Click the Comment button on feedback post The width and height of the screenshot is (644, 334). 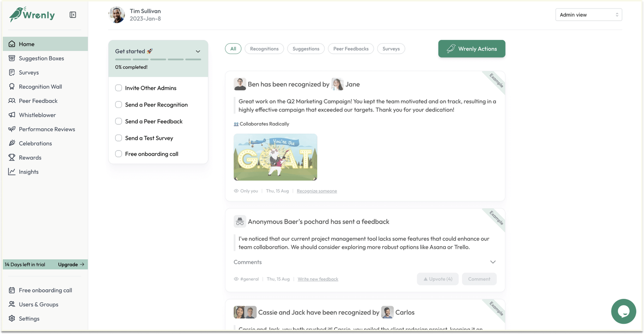(x=479, y=279)
